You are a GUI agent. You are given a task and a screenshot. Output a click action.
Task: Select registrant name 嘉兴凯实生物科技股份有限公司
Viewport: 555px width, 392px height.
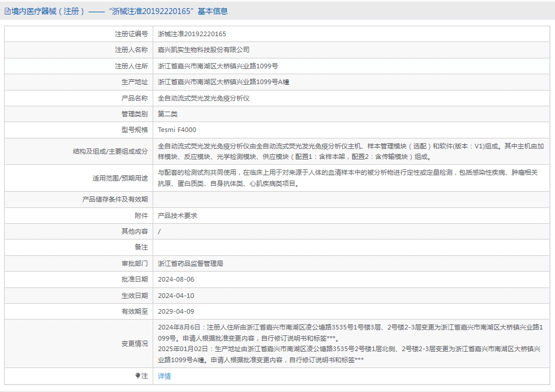coord(204,50)
